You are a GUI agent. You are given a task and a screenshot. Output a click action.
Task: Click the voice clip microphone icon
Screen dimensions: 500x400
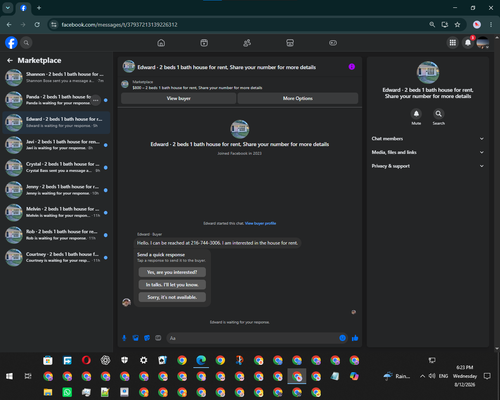point(124,338)
